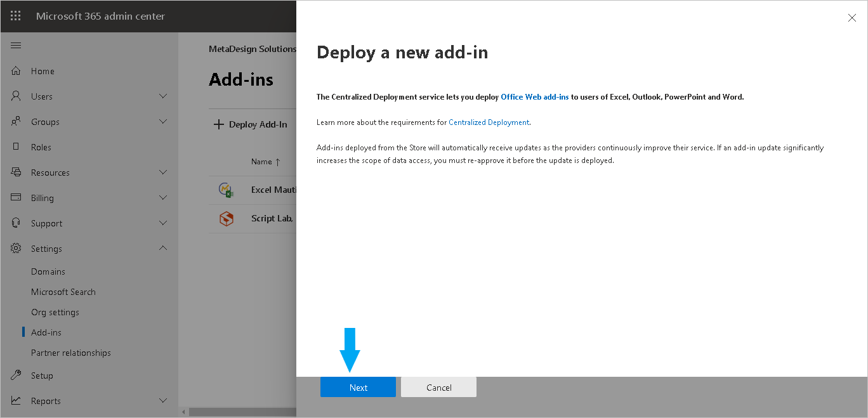Sort by the Name column header

pos(265,162)
